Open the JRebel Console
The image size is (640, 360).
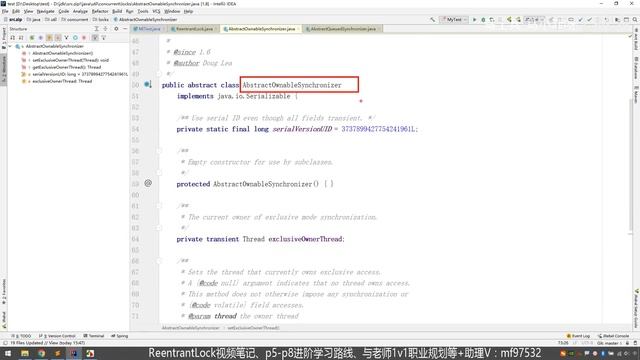tap(613, 336)
